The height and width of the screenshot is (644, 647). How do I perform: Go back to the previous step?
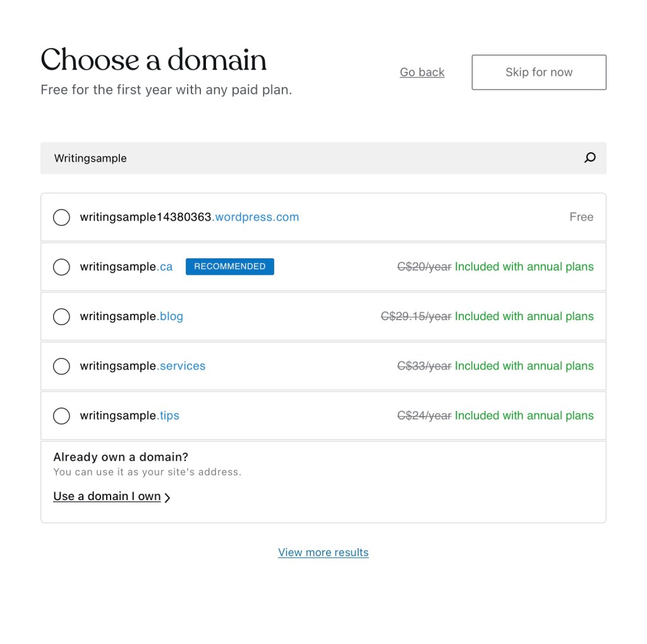pyautogui.click(x=422, y=73)
